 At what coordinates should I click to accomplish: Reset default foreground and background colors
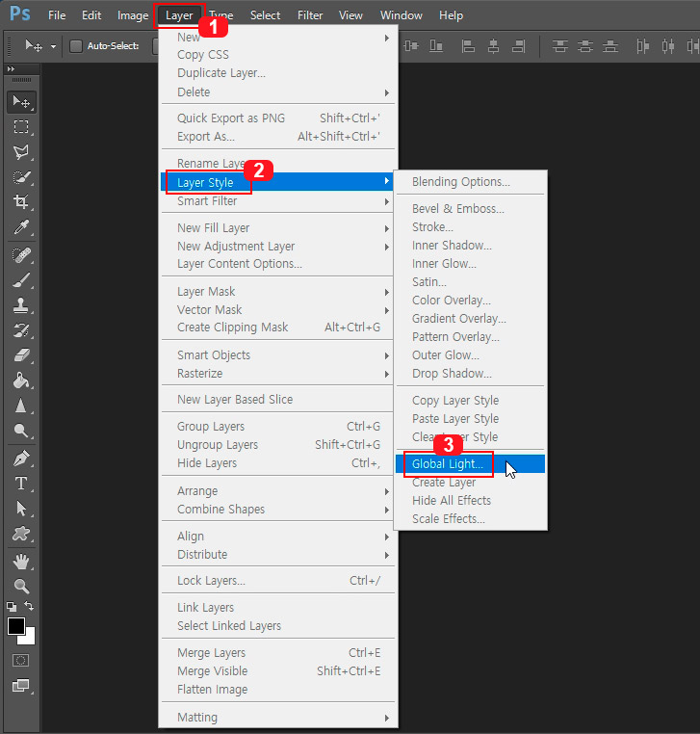12,607
